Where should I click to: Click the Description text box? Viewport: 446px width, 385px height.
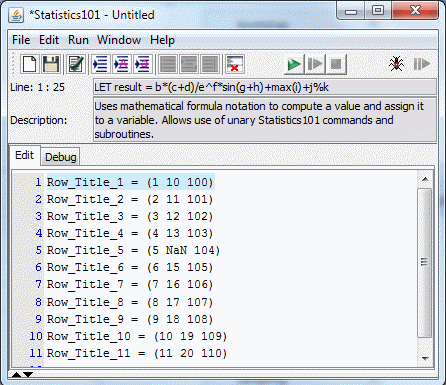[265, 120]
